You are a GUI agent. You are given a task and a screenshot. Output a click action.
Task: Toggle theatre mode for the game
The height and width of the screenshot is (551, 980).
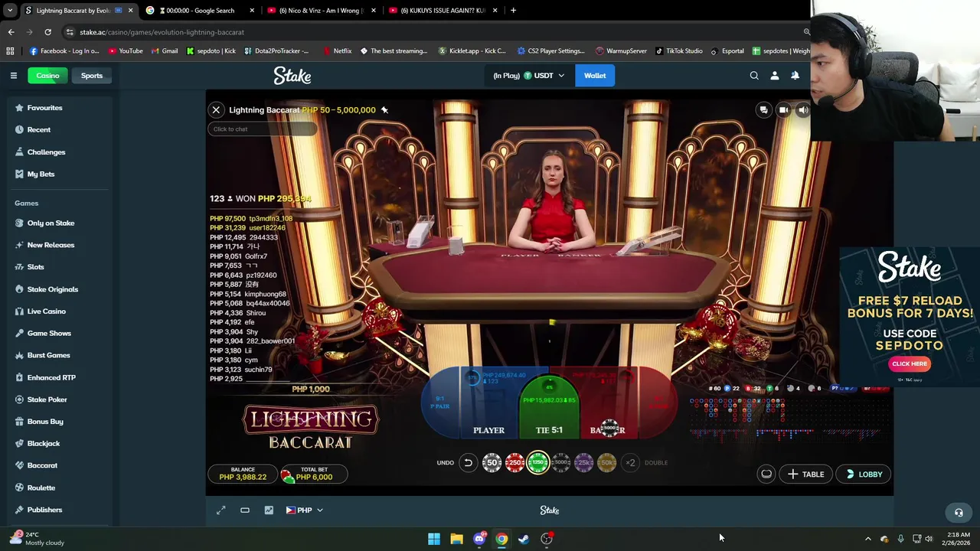pos(245,510)
